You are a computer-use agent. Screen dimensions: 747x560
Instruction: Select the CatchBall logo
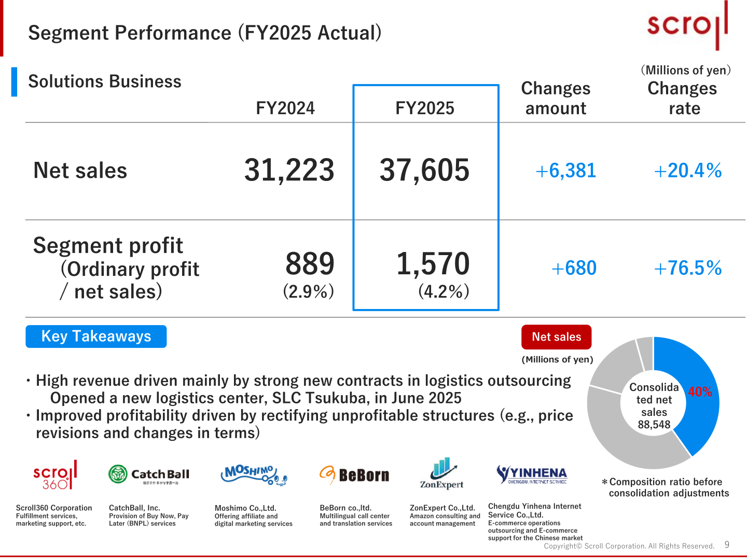[x=149, y=474]
